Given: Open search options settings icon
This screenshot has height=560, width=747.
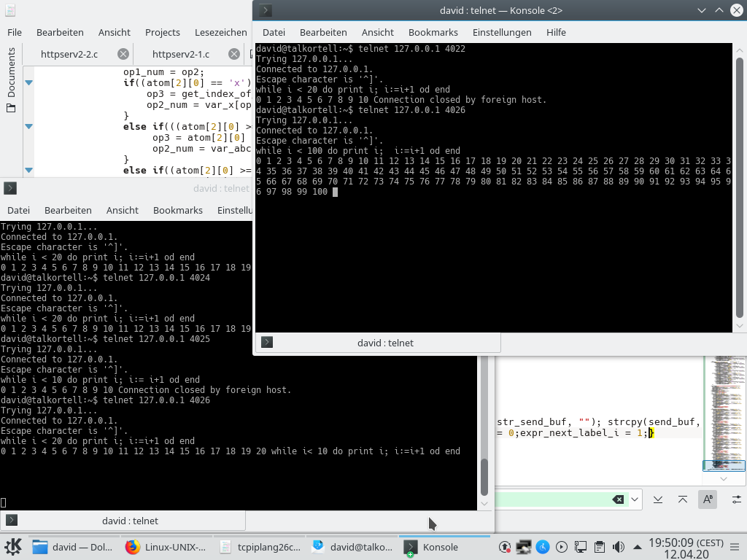Looking at the screenshot, I should 736,499.
